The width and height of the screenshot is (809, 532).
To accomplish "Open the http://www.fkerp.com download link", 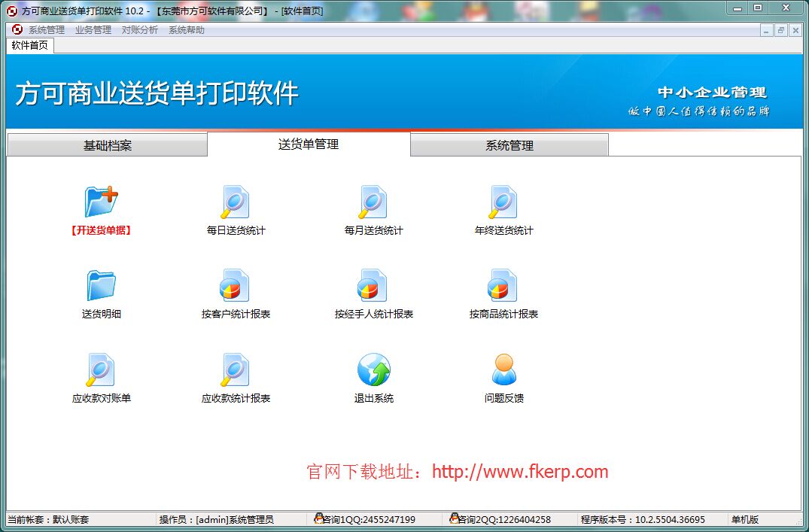I will 520,472.
